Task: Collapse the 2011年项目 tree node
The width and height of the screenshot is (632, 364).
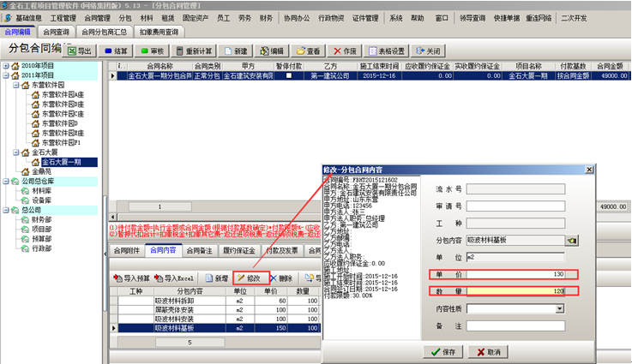Action: tap(7, 75)
